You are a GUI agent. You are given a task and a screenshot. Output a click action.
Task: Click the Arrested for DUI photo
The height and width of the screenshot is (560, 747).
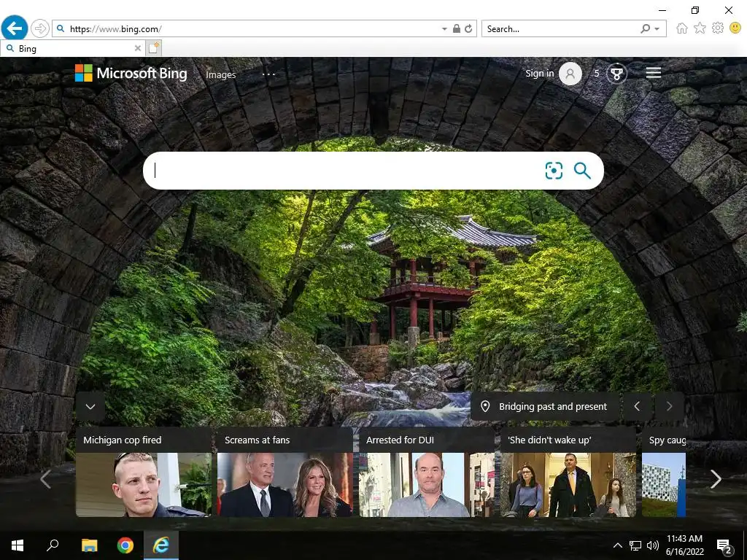pos(426,484)
